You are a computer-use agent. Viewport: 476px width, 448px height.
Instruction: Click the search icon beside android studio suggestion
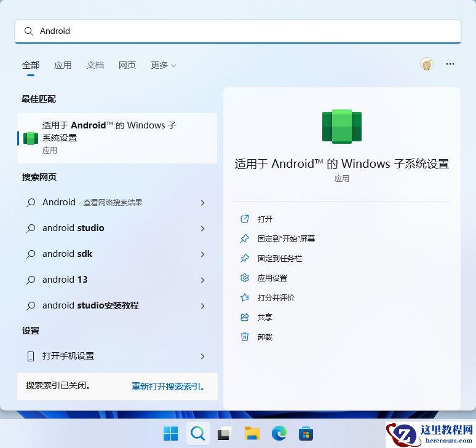tap(31, 228)
